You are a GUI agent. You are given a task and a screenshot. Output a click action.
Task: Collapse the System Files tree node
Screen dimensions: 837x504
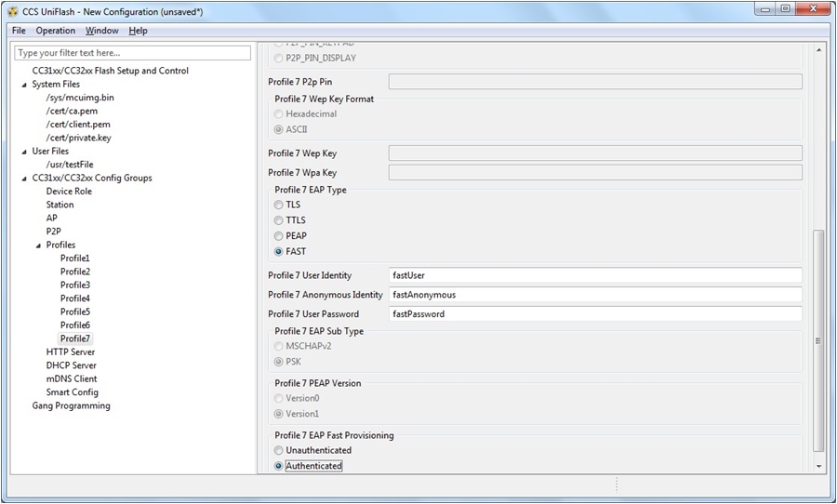(24, 85)
